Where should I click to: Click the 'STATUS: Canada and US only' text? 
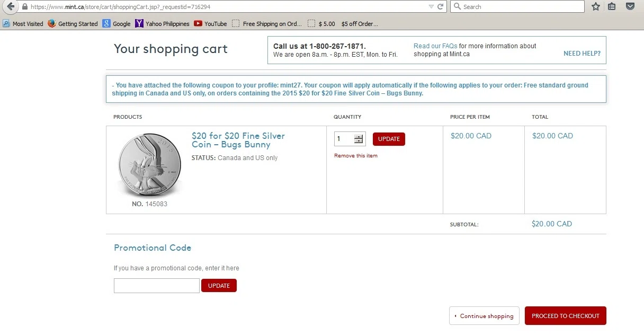235,158
